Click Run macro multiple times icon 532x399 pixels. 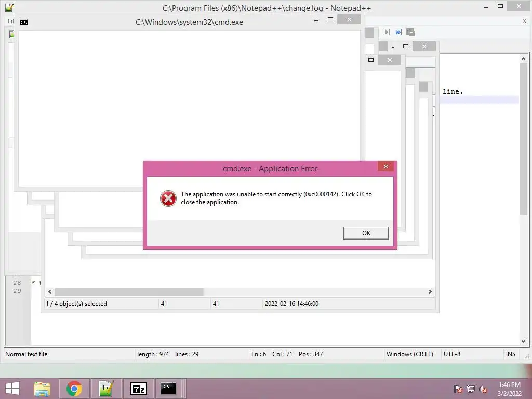(398, 32)
